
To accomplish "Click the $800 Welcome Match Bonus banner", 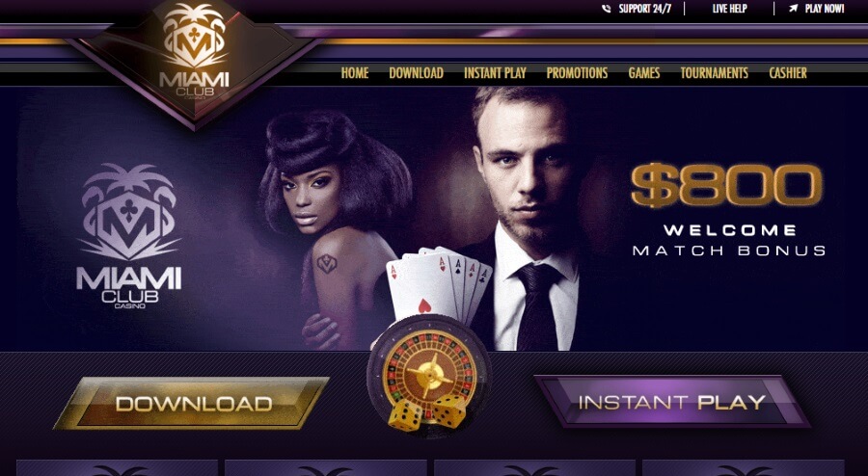I will click(728, 210).
